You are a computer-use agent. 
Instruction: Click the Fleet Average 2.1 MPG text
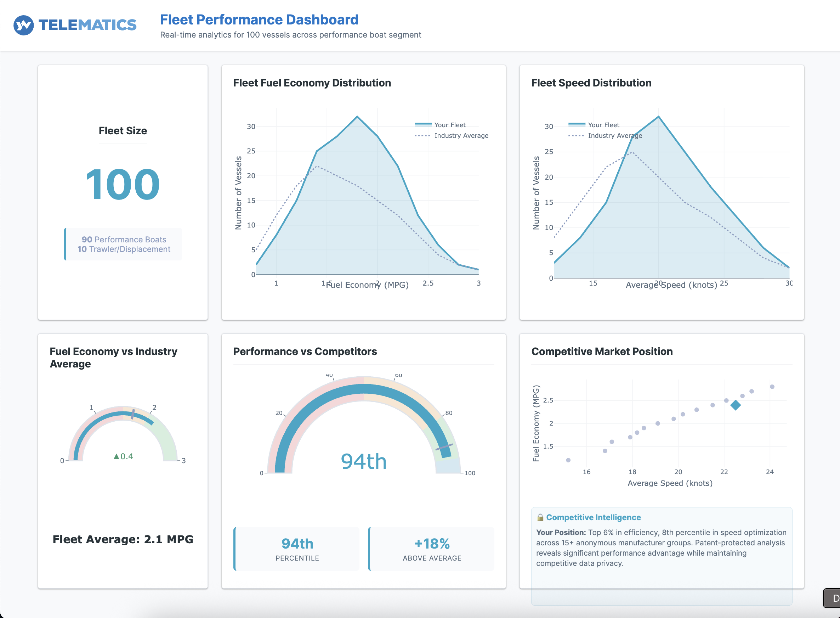pos(123,539)
